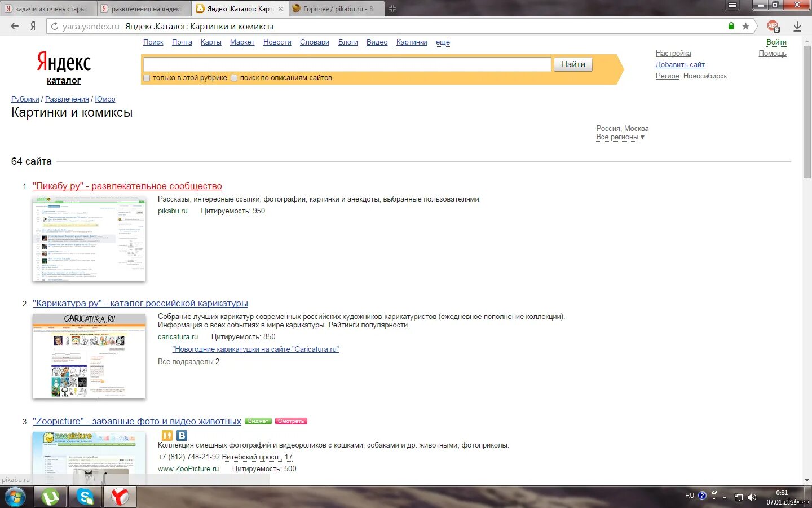
Task: Click the green Виджет badge
Action: coord(258,421)
